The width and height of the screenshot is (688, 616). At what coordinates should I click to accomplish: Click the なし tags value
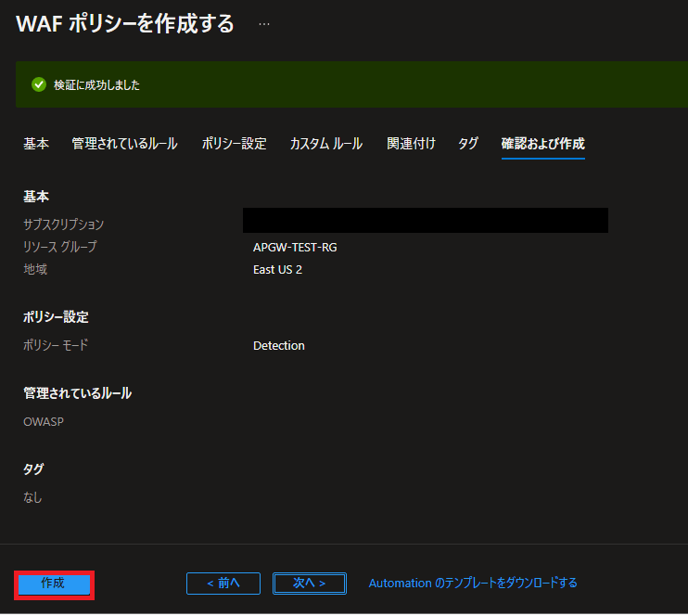[x=32, y=497]
